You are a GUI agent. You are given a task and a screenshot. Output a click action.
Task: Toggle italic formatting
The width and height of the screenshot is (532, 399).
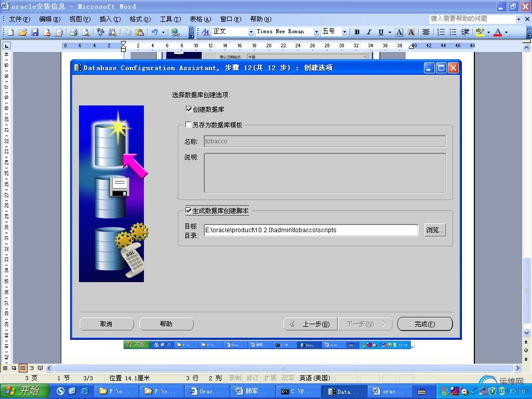[369, 32]
